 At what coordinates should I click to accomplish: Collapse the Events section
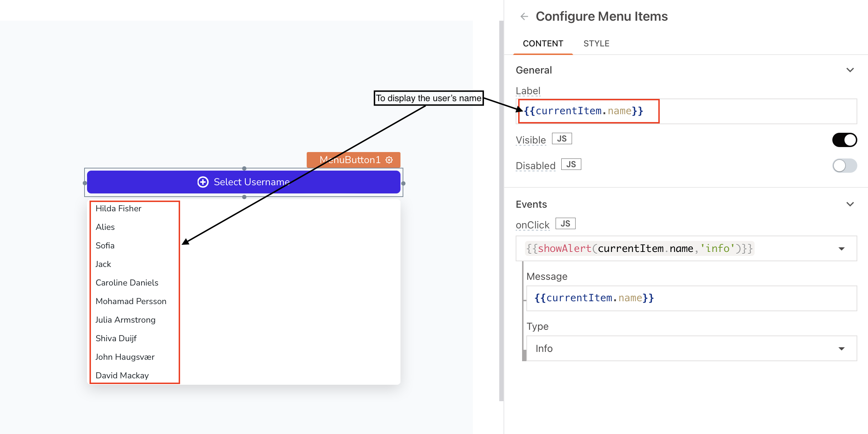(850, 204)
